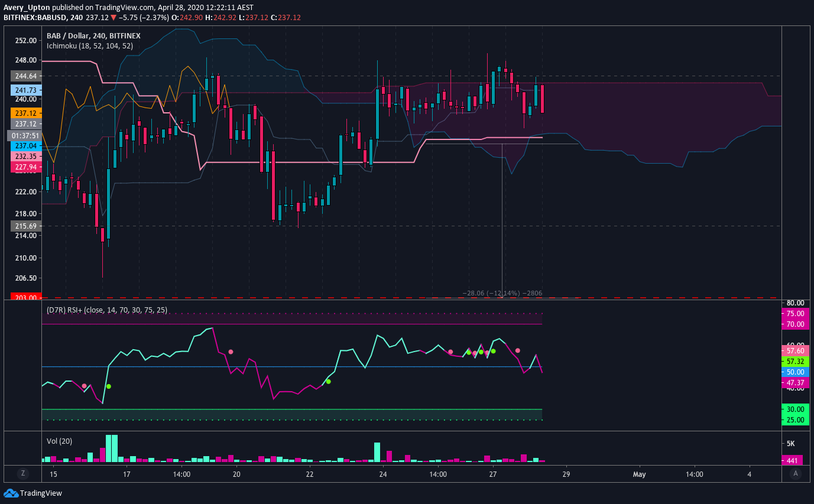Click the 17 date on time axis
This screenshot has height=504, width=814.
(x=127, y=474)
